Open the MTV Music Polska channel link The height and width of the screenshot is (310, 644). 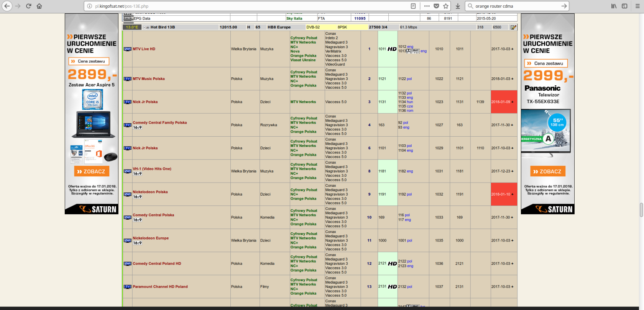click(149, 79)
